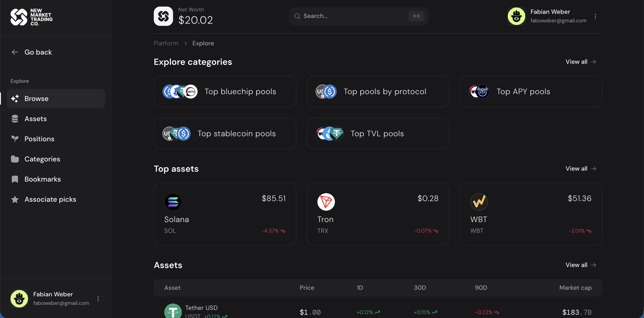Image resolution: width=644 pixels, height=318 pixels.
Task: Click the Tron coin icon
Action: pos(326,202)
